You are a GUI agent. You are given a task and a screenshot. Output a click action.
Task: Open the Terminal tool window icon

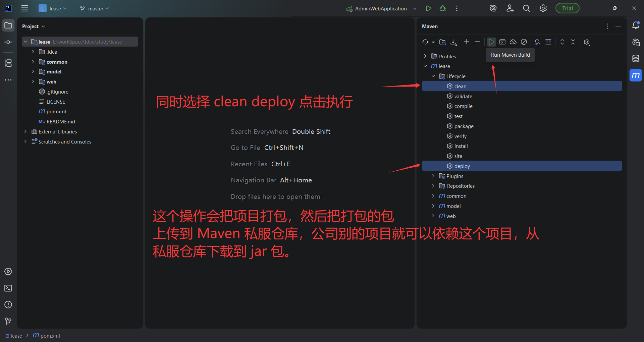tap(8, 288)
